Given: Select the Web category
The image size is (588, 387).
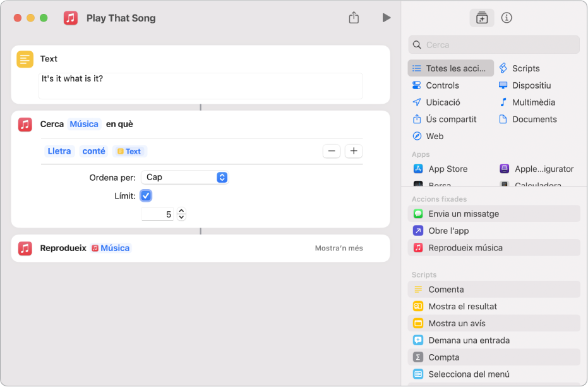Looking at the screenshot, I should coord(428,136).
